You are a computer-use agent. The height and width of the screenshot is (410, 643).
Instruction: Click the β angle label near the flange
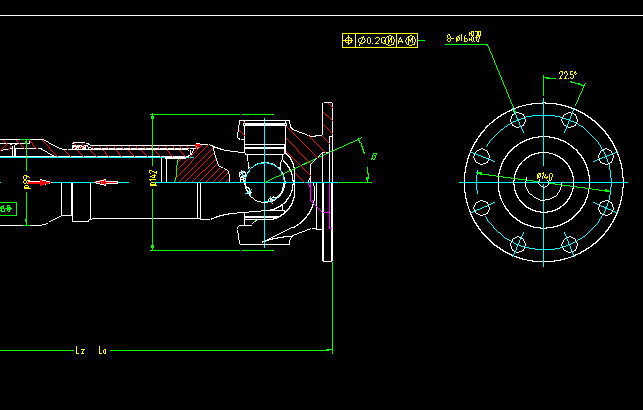tap(373, 156)
